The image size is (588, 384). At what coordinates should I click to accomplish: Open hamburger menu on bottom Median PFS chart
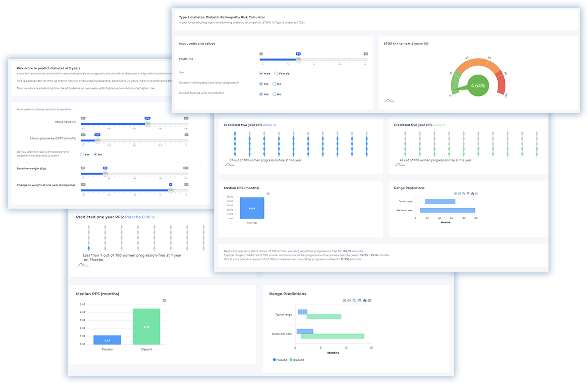164,301
